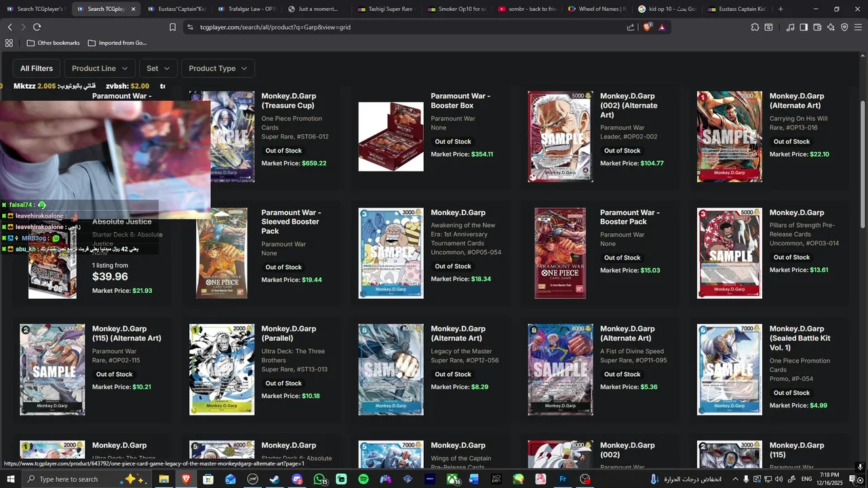
Task: Open Brave browser in taskbar
Action: pos(186,479)
